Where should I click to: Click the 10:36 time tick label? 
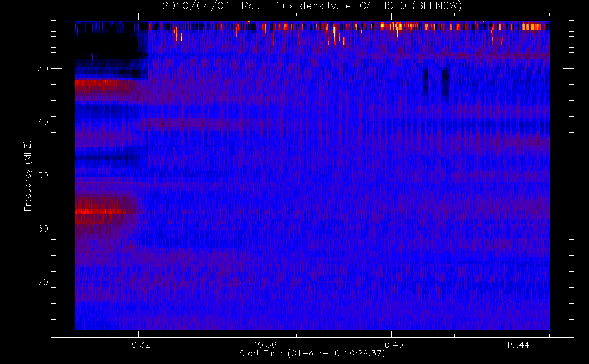(x=265, y=345)
